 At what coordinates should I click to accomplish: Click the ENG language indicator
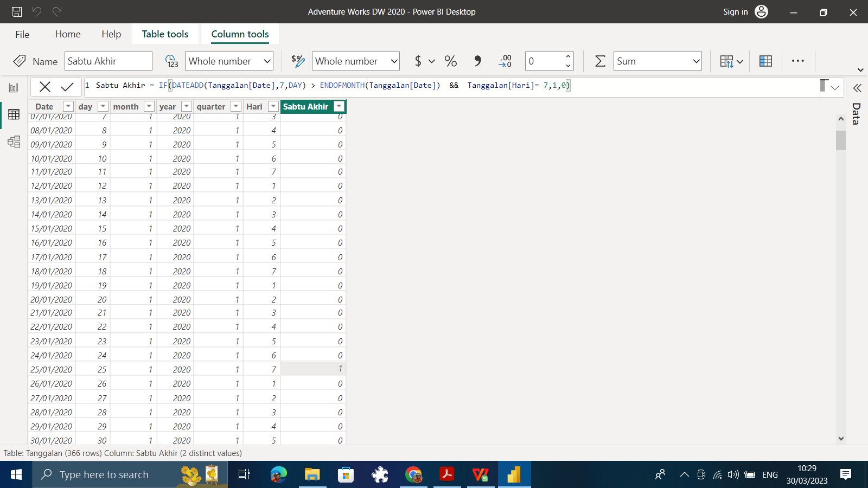[770, 474]
